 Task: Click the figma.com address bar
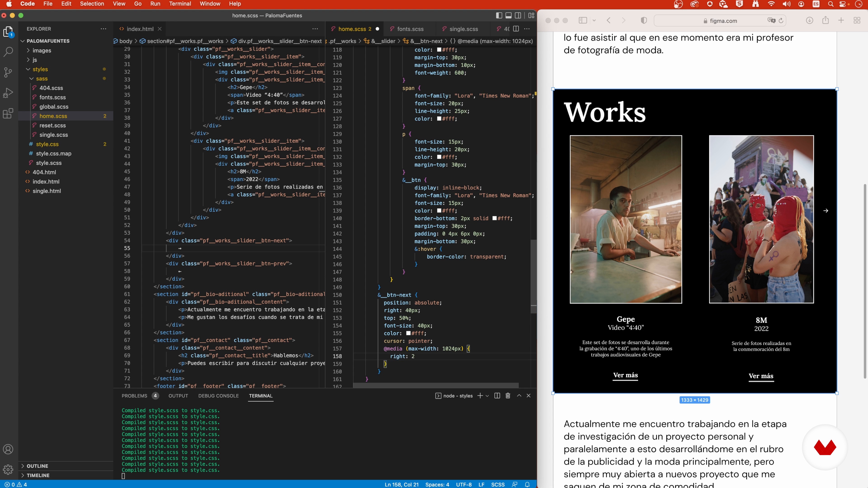pyautogui.click(x=720, y=21)
